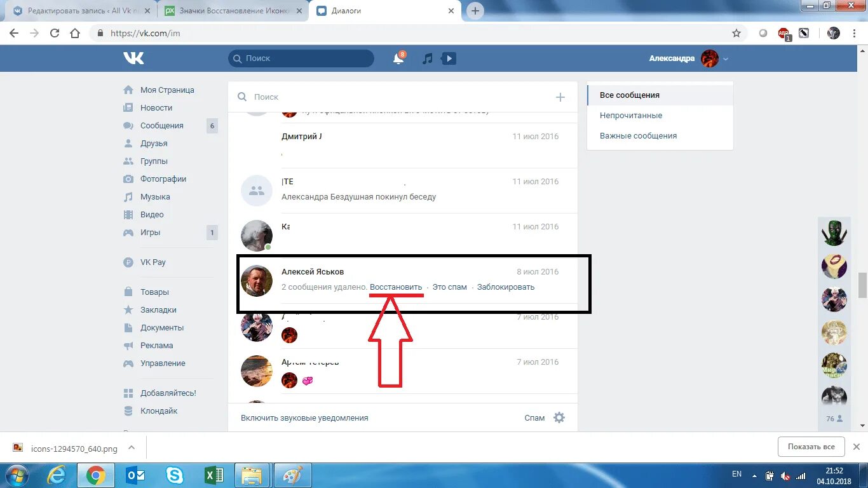Image resolution: width=868 pixels, height=488 pixels.
Task: Launch Skype from the taskbar
Action: tap(174, 475)
